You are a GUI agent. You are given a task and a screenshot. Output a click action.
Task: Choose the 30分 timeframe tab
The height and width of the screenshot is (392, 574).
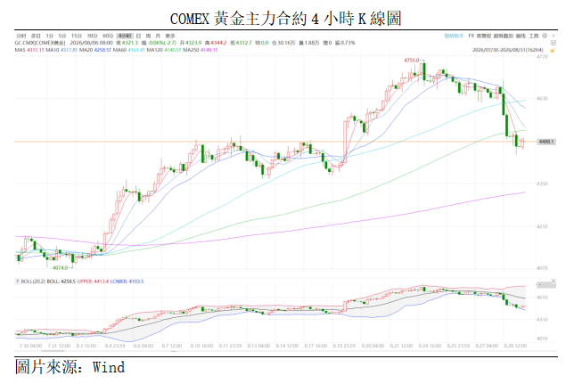(93, 36)
